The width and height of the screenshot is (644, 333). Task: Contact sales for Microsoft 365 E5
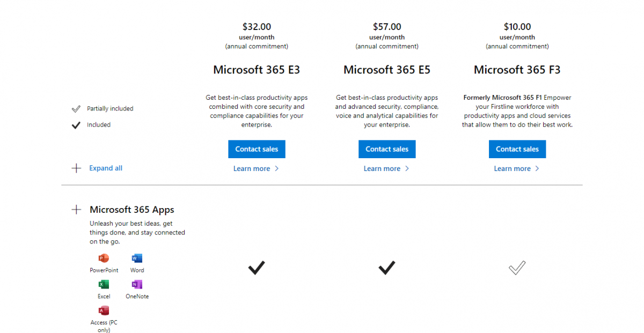387,149
